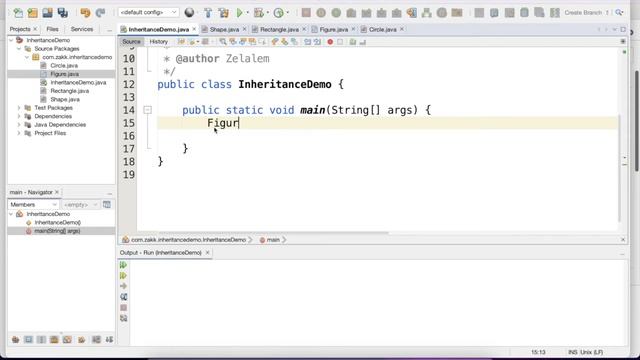Open the Run Project dropdown arrow
Screen dimensions: 640x360
pos(247,13)
